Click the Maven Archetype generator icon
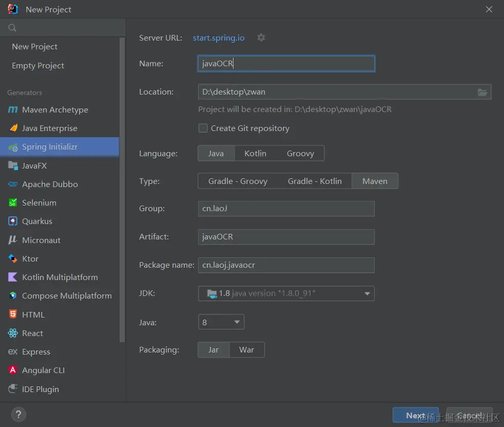Screen dimensions: 504x427 pos(12,110)
